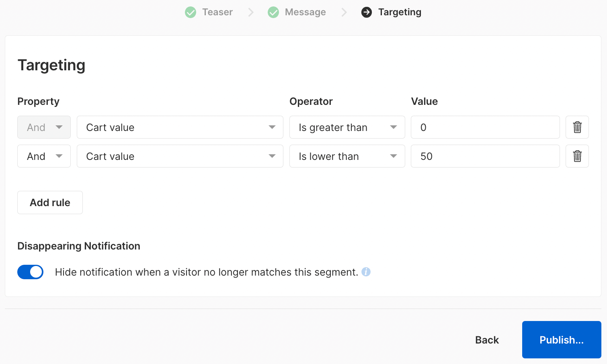Toggle the Disappearing Notification switch
Viewport: 607px width, 364px height.
point(31,272)
